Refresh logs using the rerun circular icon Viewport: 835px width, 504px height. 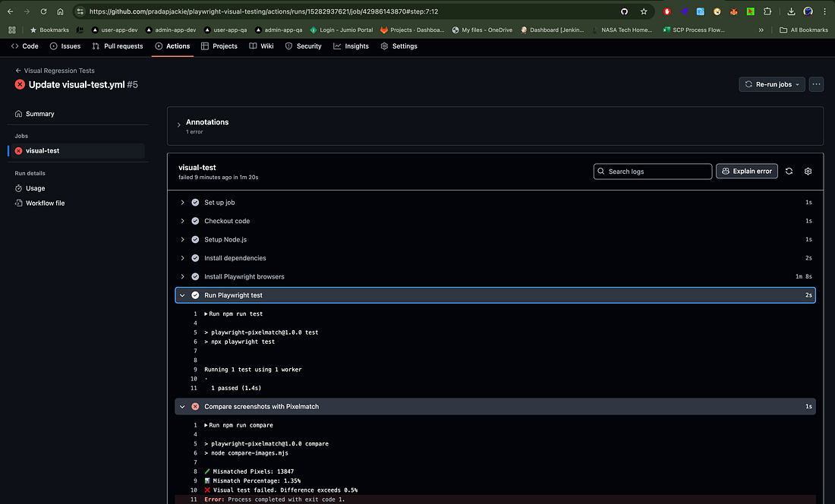click(x=789, y=172)
